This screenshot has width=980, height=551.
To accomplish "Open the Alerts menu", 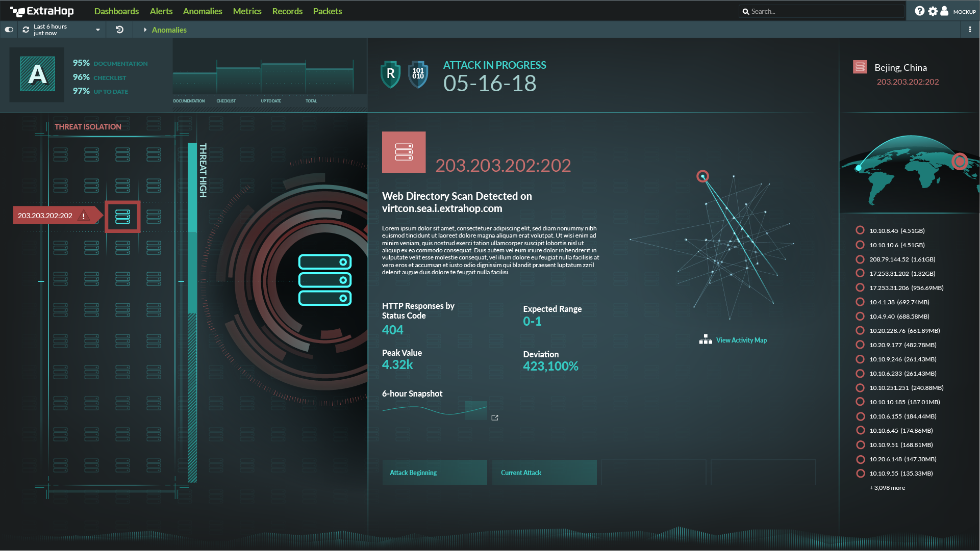I will tap(161, 11).
